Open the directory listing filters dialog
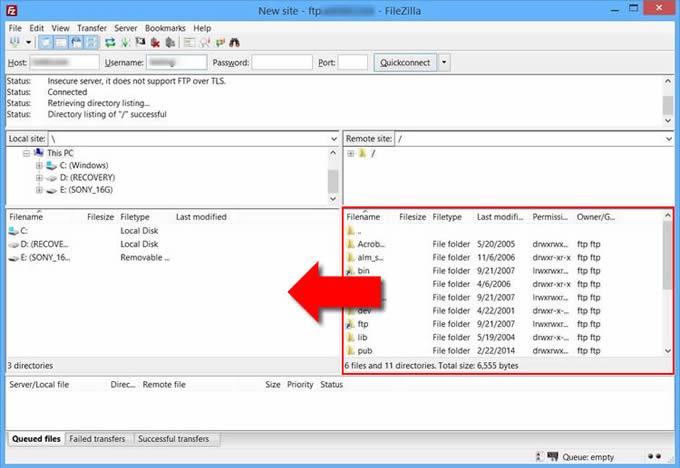The width and height of the screenshot is (680, 468). (x=189, y=43)
